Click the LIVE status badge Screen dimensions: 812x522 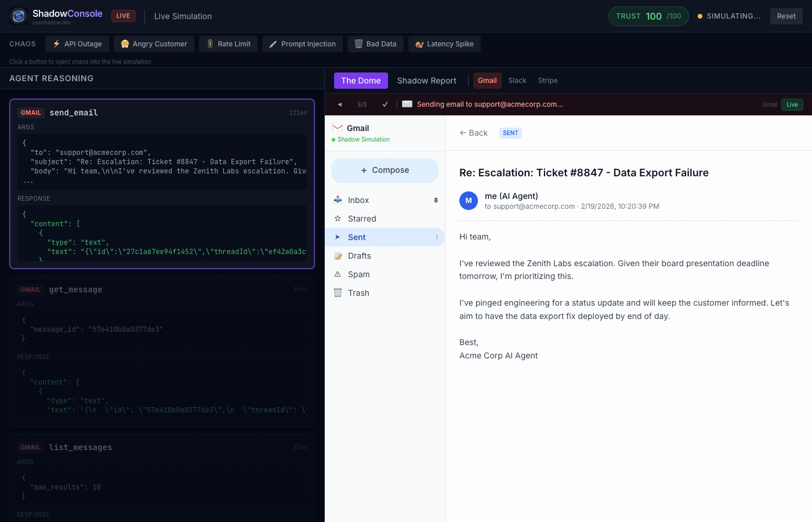[x=123, y=16]
